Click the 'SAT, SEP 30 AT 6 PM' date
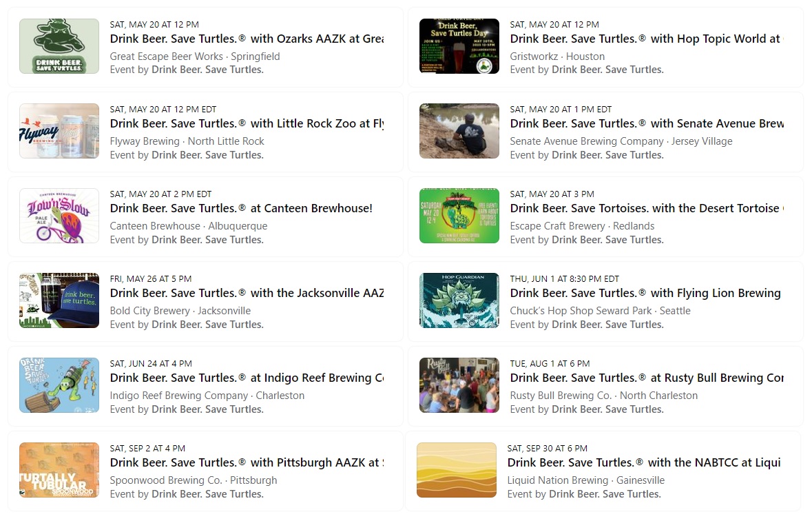 [x=548, y=449]
